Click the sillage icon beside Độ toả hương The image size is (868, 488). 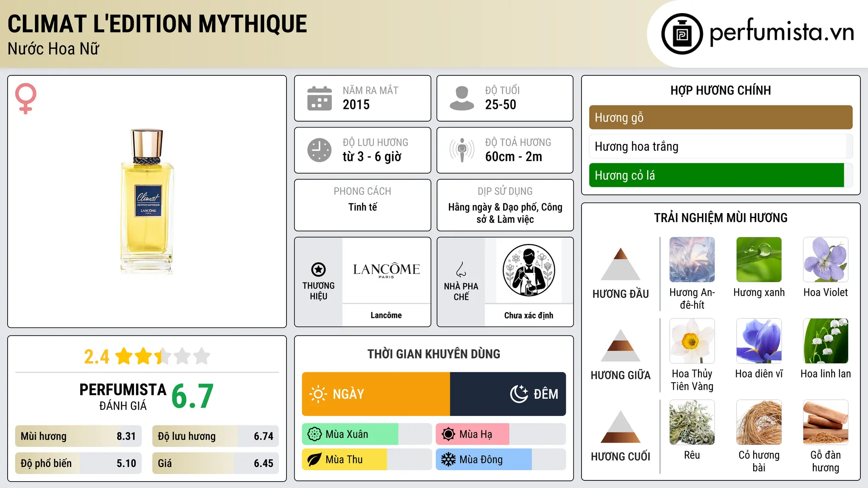coord(462,150)
